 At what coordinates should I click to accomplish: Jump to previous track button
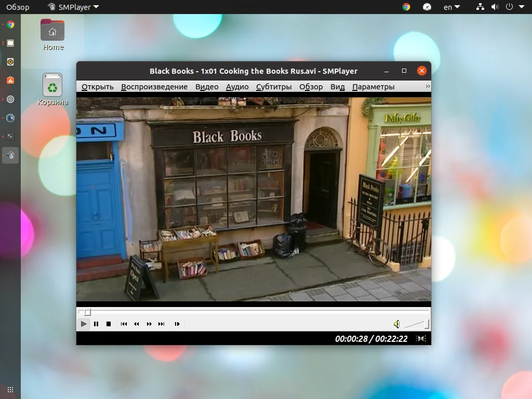124,324
